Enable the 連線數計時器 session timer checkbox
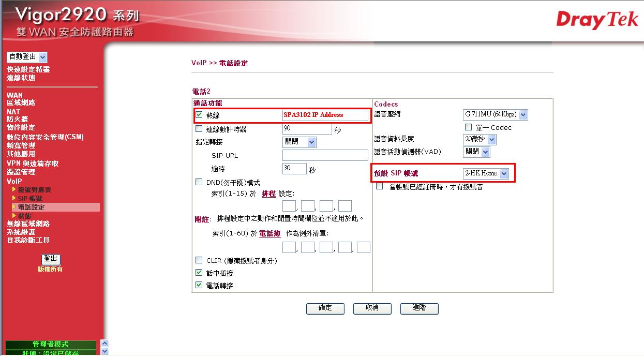644x356 pixels. (x=199, y=129)
